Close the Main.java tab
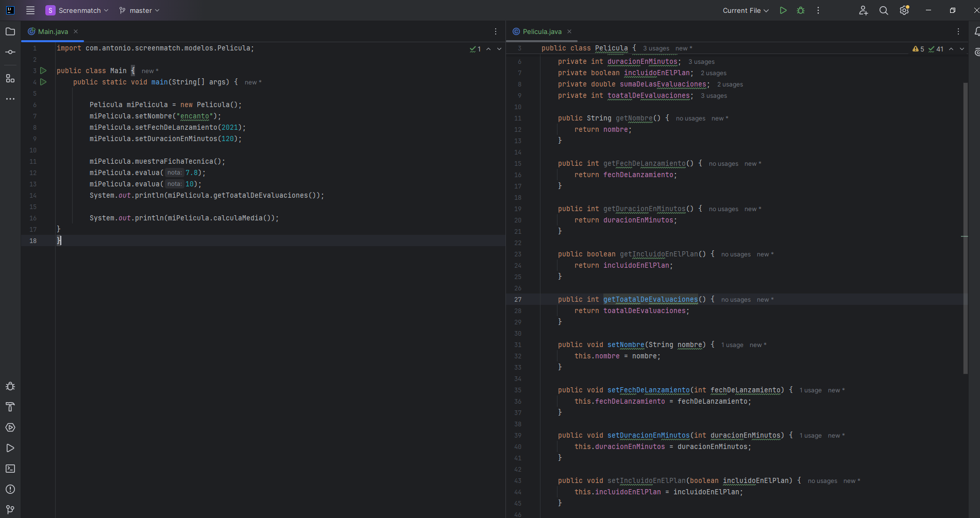 coord(76,31)
